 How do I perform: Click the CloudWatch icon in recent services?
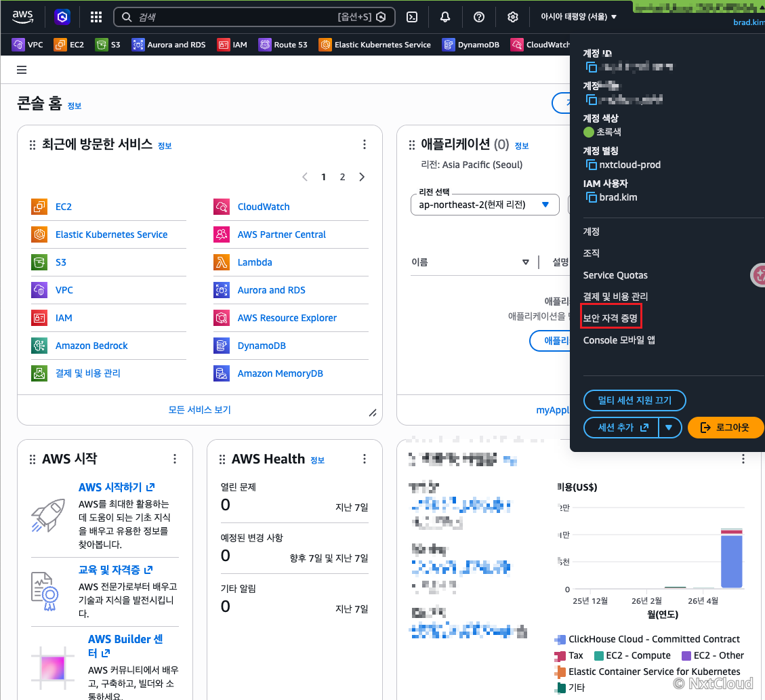[x=222, y=207]
